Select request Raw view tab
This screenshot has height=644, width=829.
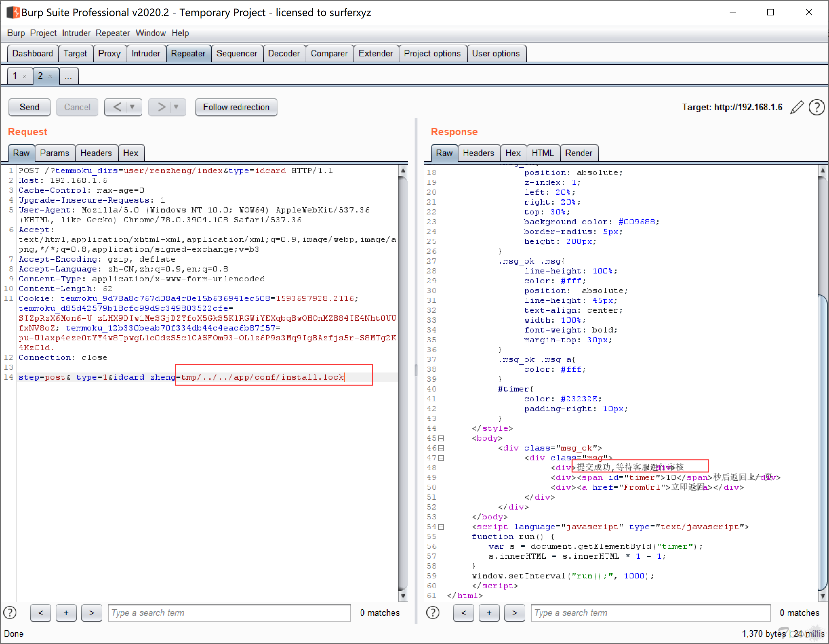(x=21, y=153)
